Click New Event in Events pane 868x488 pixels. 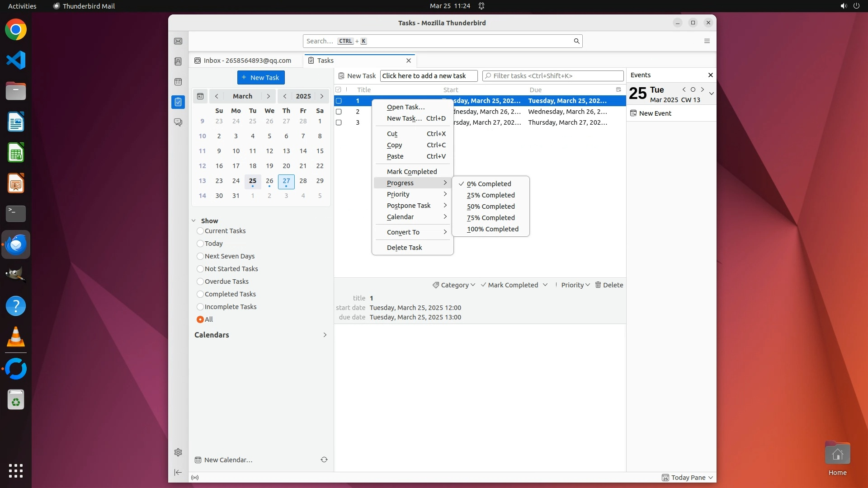tap(655, 113)
